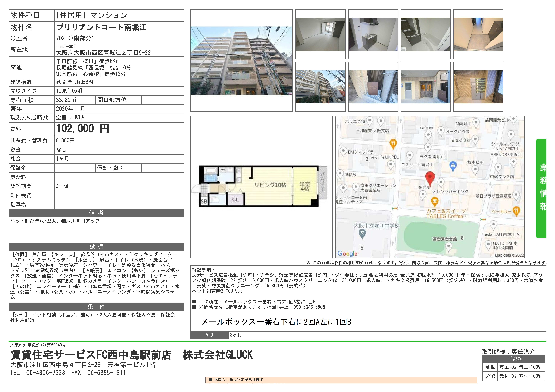
Task: Click the AD value 3ヶ月
Action: [236, 335]
